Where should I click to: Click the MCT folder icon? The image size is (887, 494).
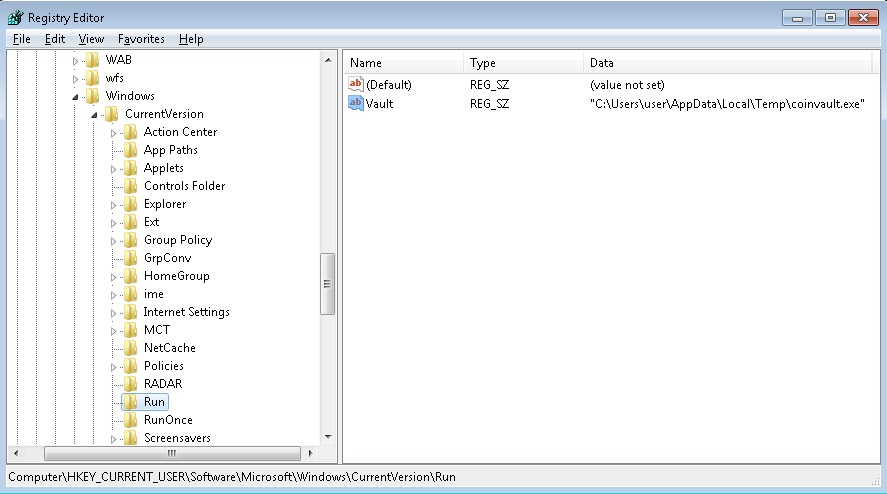click(x=131, y=330)
